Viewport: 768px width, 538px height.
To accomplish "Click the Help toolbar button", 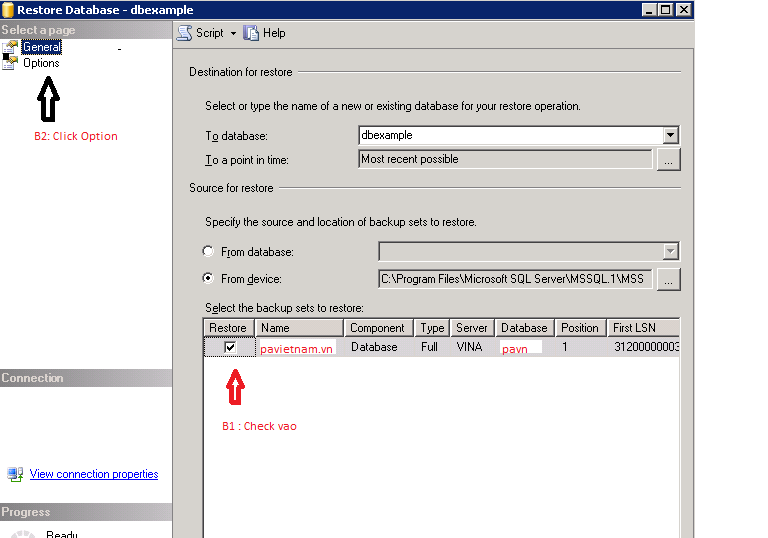I will pyautogui.click(x=264, y=33).
